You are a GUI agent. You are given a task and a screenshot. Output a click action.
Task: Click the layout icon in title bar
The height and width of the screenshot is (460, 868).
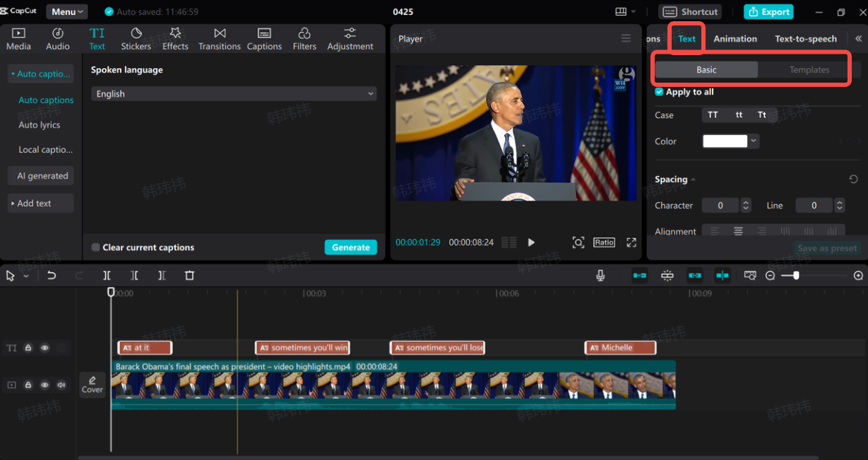(x=622, y=11)
